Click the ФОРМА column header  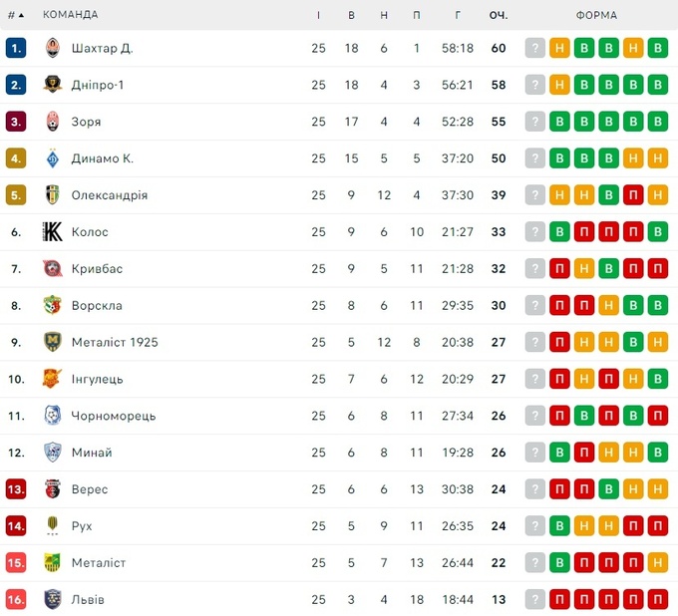596,15
